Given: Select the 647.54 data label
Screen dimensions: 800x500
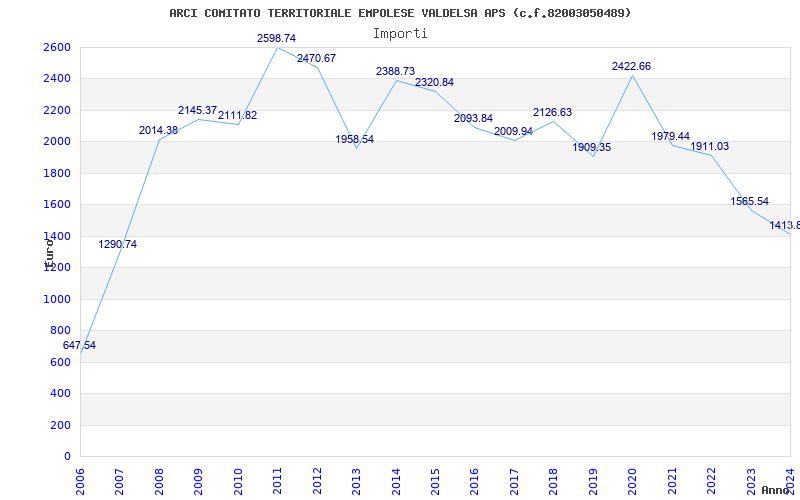Looking at the screenshot, I should (79, 345).
